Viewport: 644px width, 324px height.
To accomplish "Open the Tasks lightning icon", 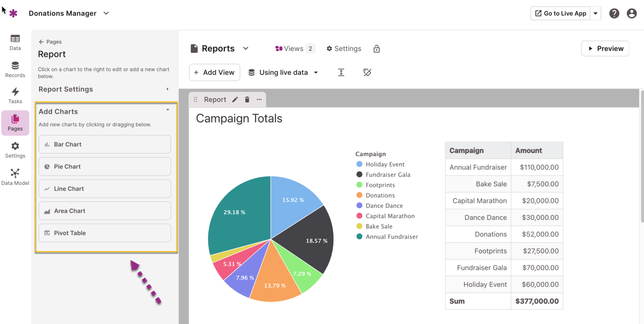I will pyautogui.click(x=15, y=95).
